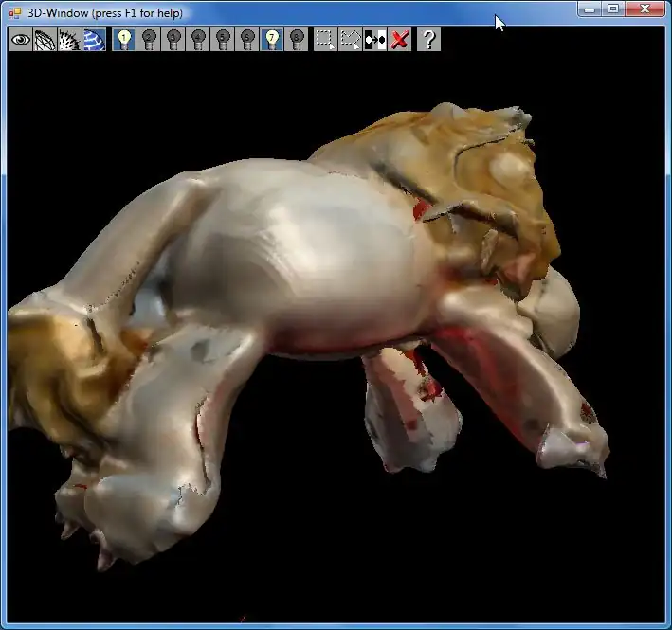Switch on light bulb 4
The width and height of the screenshot is (672, 630).
[198, 39]
